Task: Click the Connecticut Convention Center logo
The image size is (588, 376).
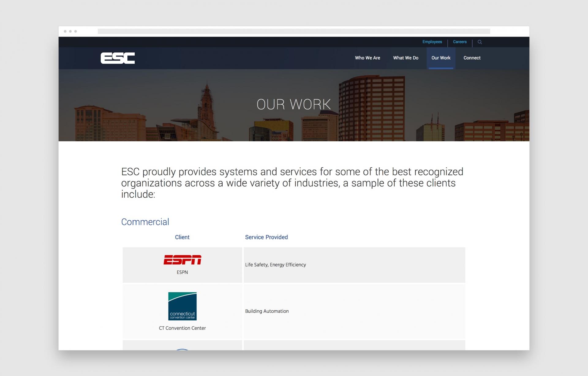Action: click(x=182, y=306)
